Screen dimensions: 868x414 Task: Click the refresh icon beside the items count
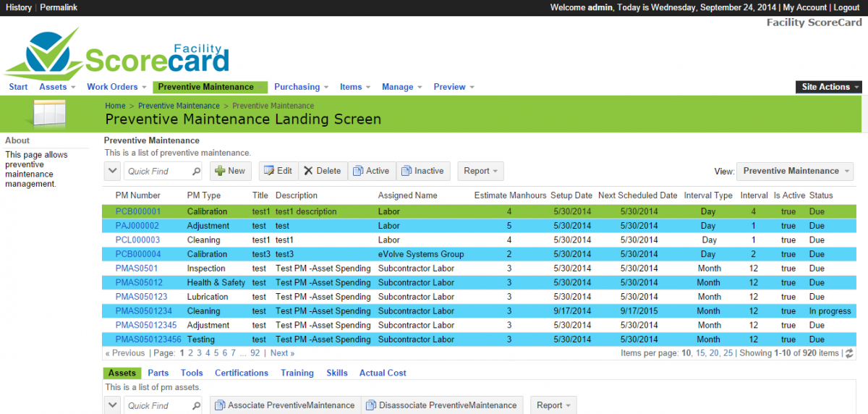point(849,354)
